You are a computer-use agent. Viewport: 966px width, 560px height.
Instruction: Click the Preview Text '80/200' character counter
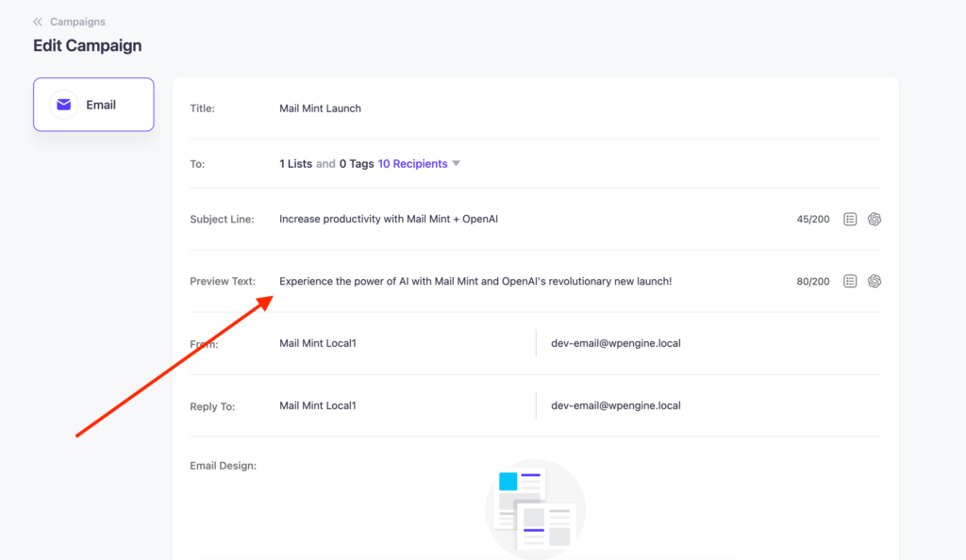(x=812, y=281)
